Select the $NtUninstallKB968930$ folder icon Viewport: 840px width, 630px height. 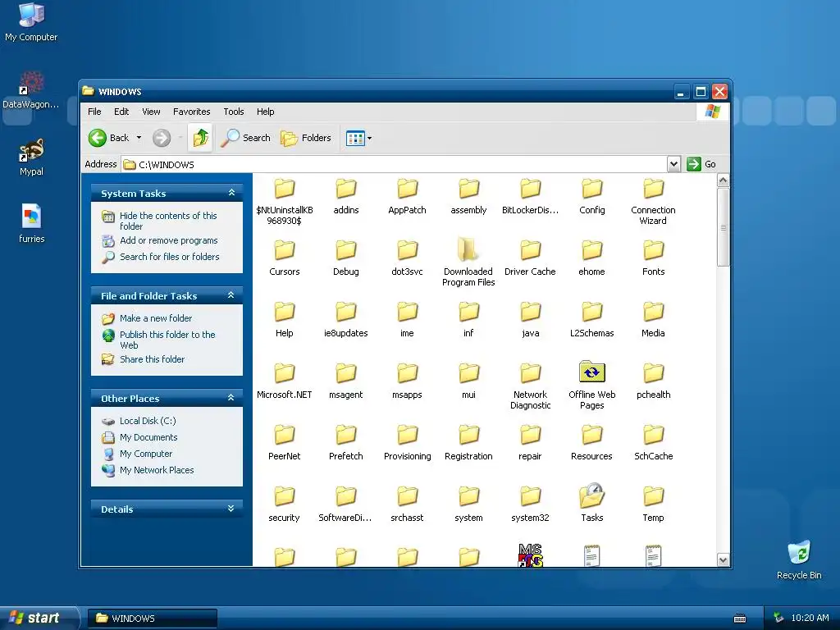click(x=284, y=188)
